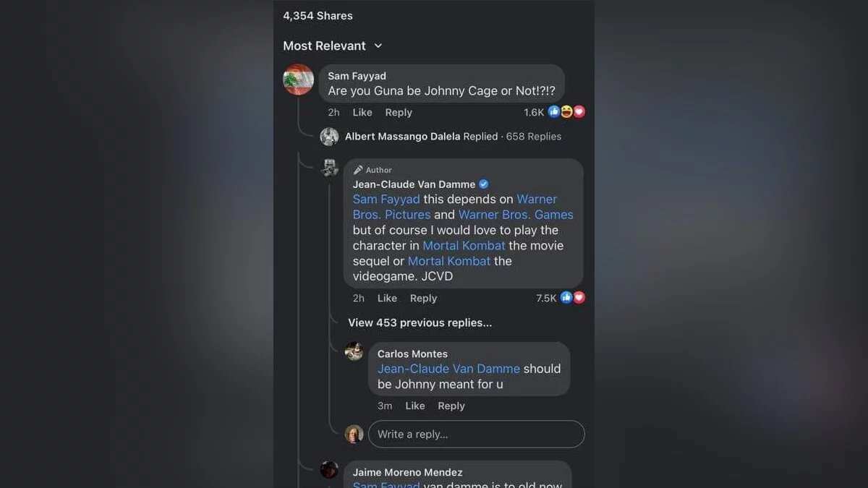Open the first Mortal Kombat tagged link

coord(464,246)
